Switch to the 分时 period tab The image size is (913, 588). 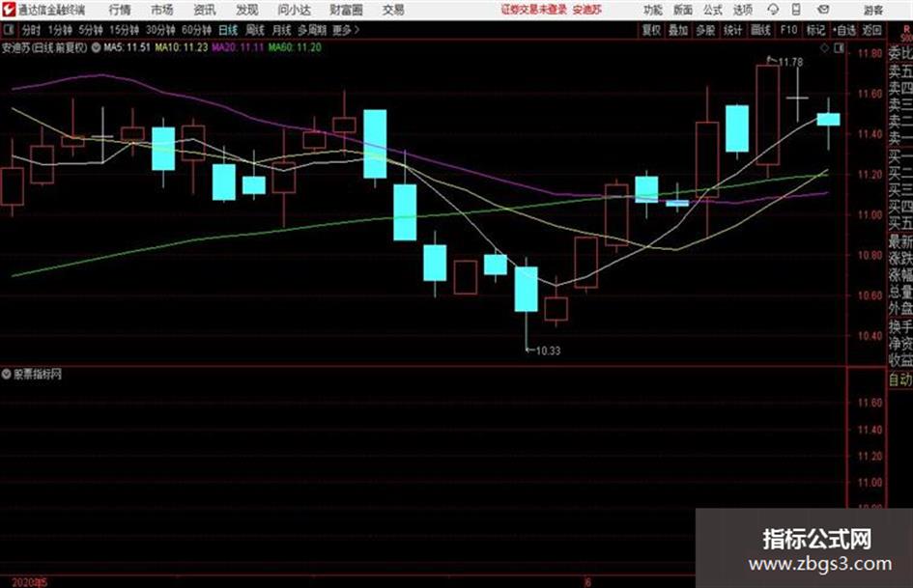[x=31, y=30]
